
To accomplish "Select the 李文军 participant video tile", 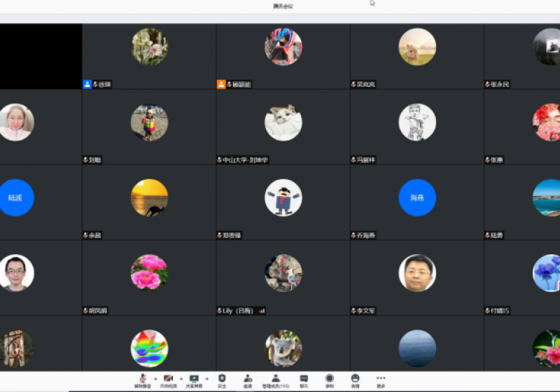I will (x=417, y=273).
